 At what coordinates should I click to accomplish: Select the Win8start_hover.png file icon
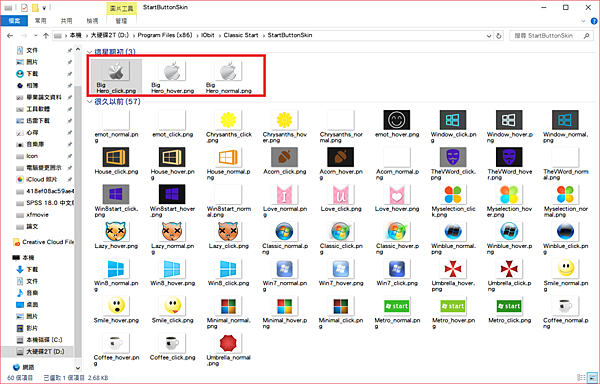click(x=172, y=194)
